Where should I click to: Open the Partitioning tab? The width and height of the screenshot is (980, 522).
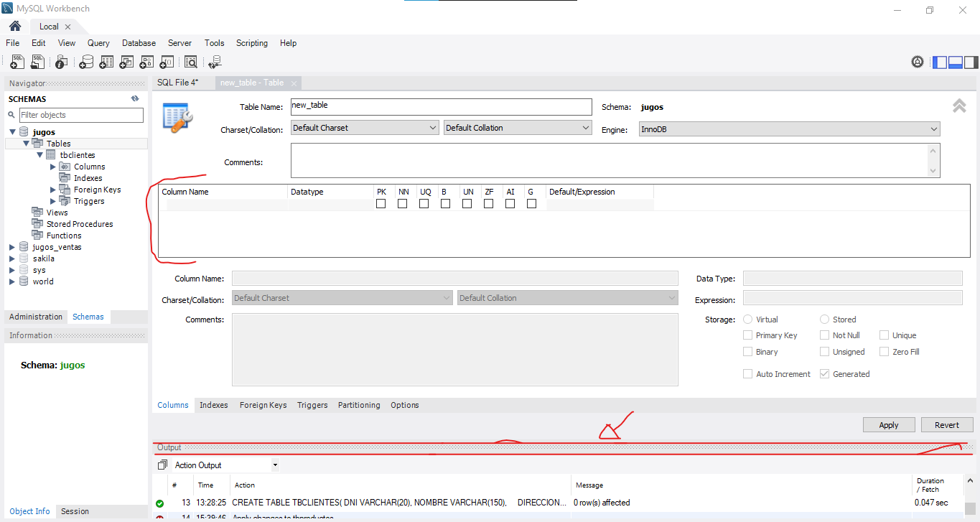(x=359, y=405)
